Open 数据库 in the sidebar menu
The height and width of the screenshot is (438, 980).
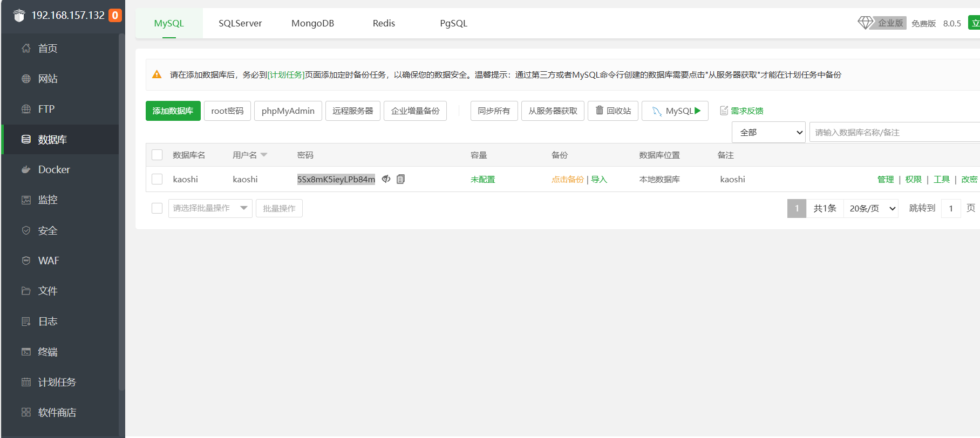click(x=60, y=139)
